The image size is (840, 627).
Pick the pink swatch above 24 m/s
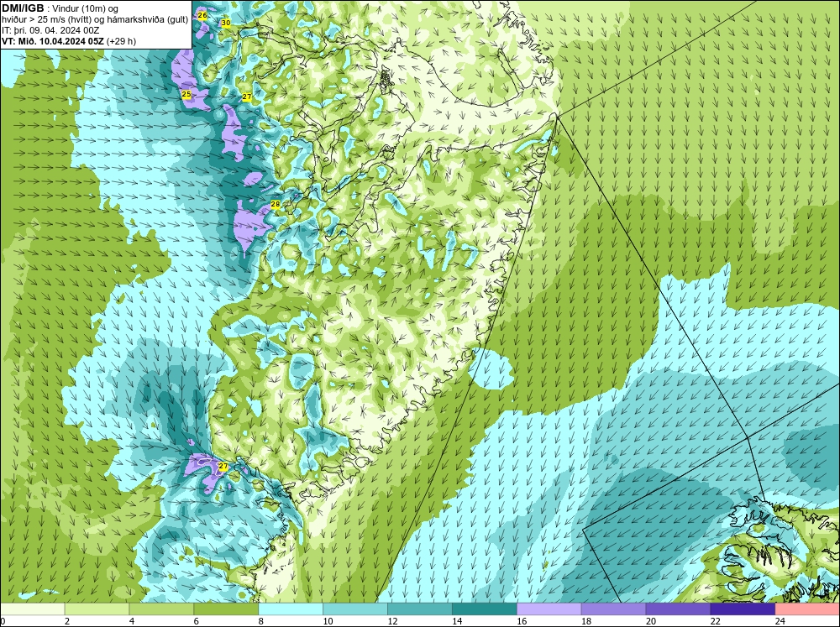pos(807,609)
